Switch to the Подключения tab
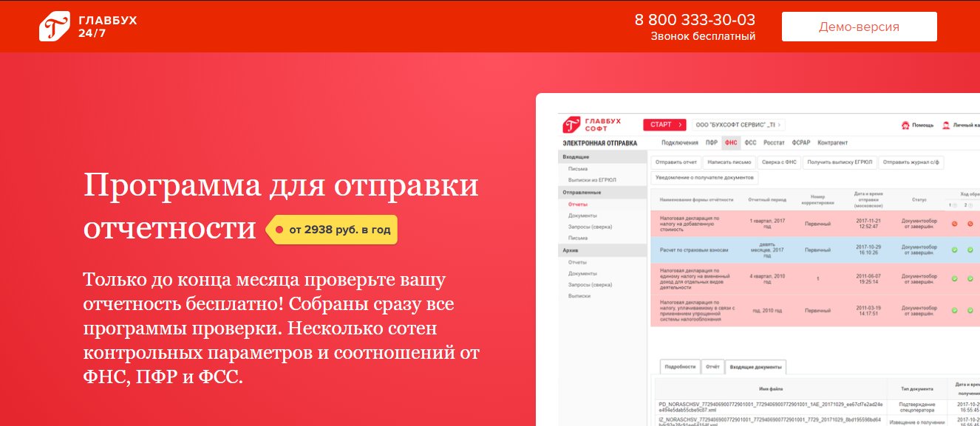Screen dimensions: 980x426 [x=679, y=142]
